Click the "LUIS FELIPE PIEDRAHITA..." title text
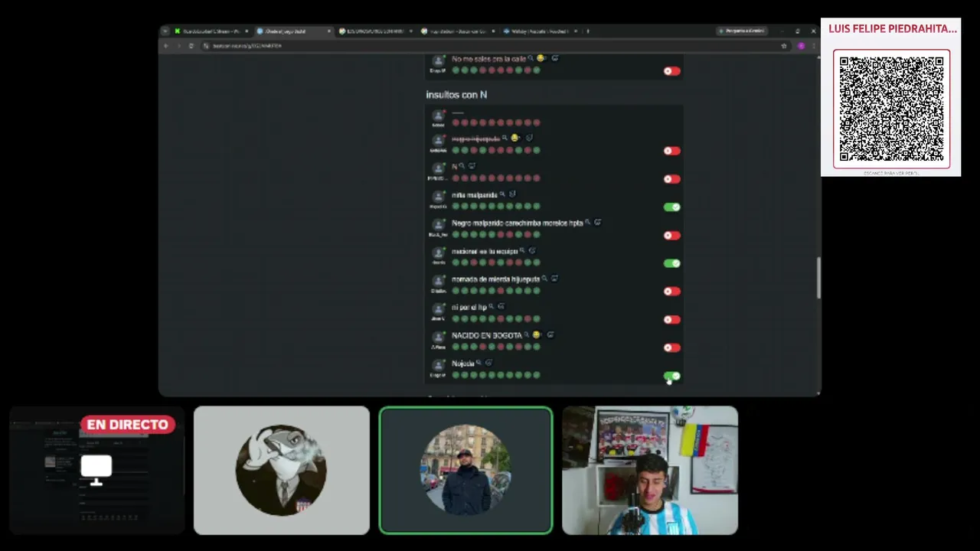The image size is (980, 551). coord(893,29)
